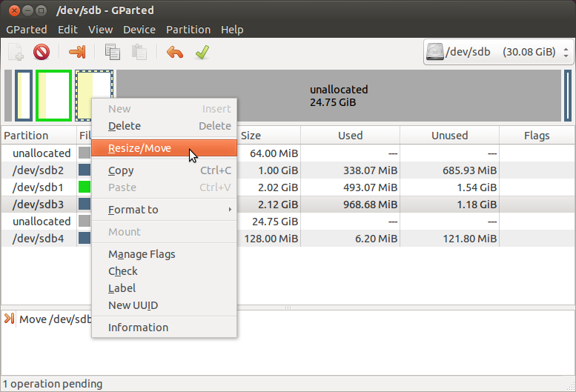Open the Help menu
Screen dimensions: 576x392
tap(232, 30)
